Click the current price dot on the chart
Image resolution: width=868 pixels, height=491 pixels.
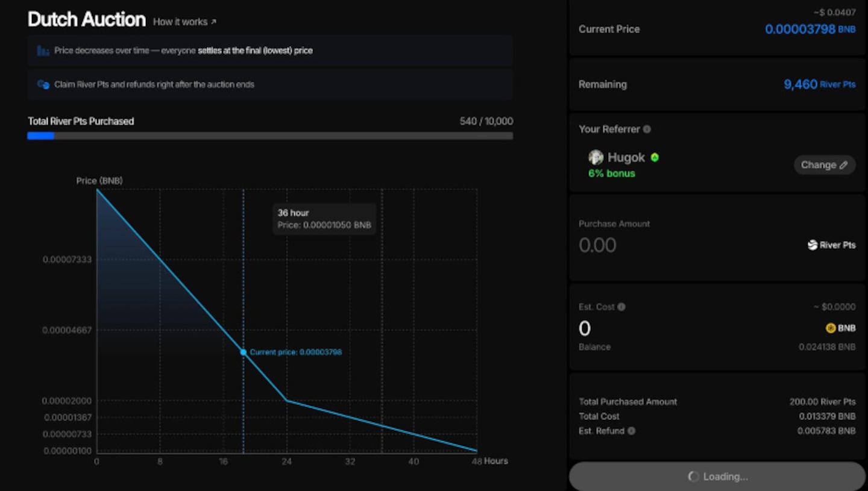pyautogui.click(x=243, y=352)
